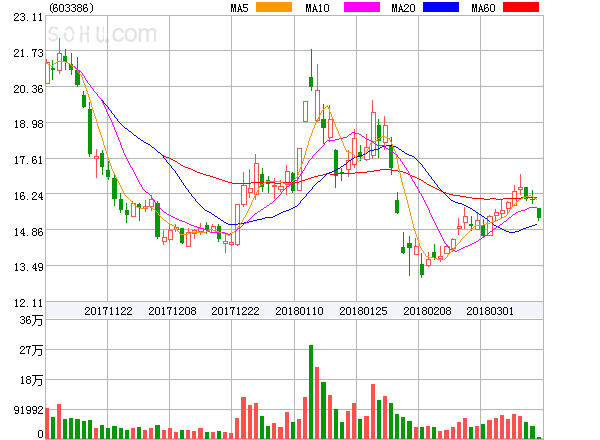600x440 pixels.
Task: Click the 36万 volume axis label
Action: click(31, 320)
